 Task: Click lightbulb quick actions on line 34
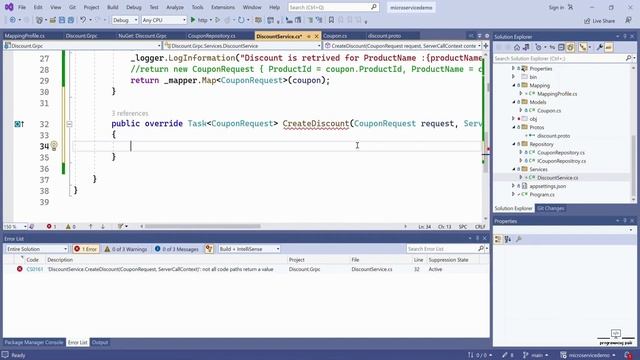[54, 145]
